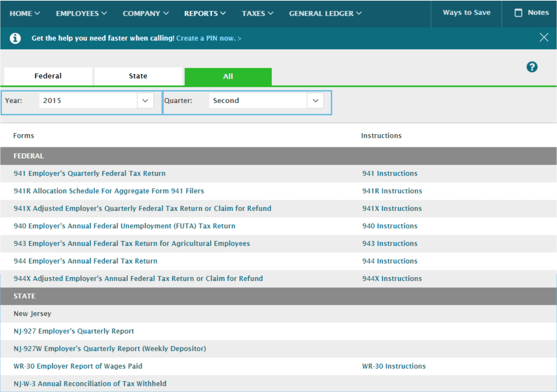The image size is (557, 392).
Task: Open the Year dropdown showing 2015
Action: click(x=145, y=100)
